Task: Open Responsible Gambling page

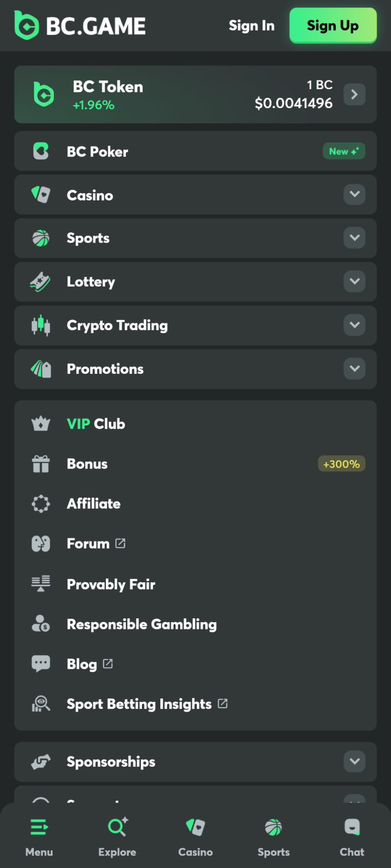Action: click(142, 624)
